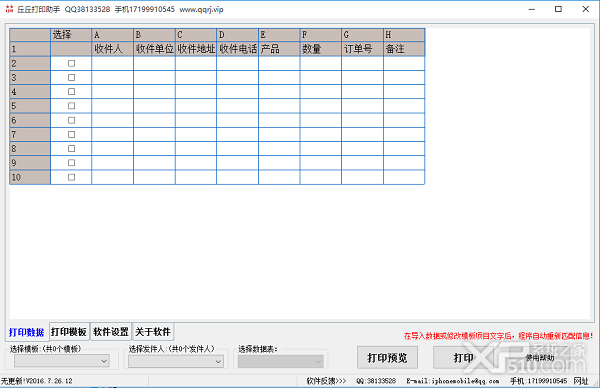This screenshot has width=600, height=388.
Task: Expand the 选择模板 dropdown
Action: click(x=62, y=361)
